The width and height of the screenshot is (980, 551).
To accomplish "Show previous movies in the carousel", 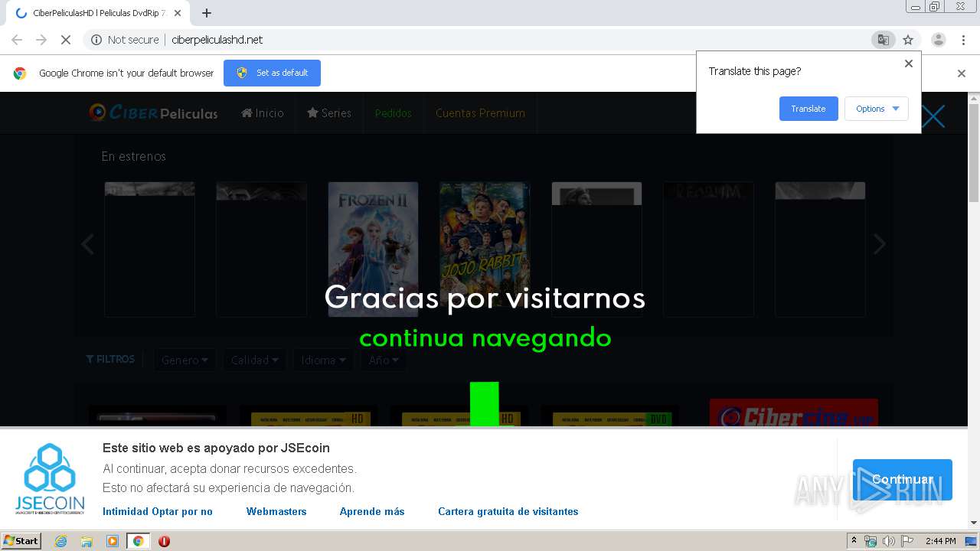I will coord(87,244).
